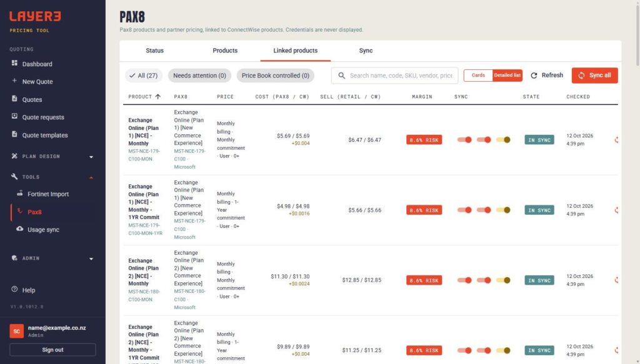Open Fortinet Import tool
The height and width of the screenshot is (364, 640).
tap(48, 194)
